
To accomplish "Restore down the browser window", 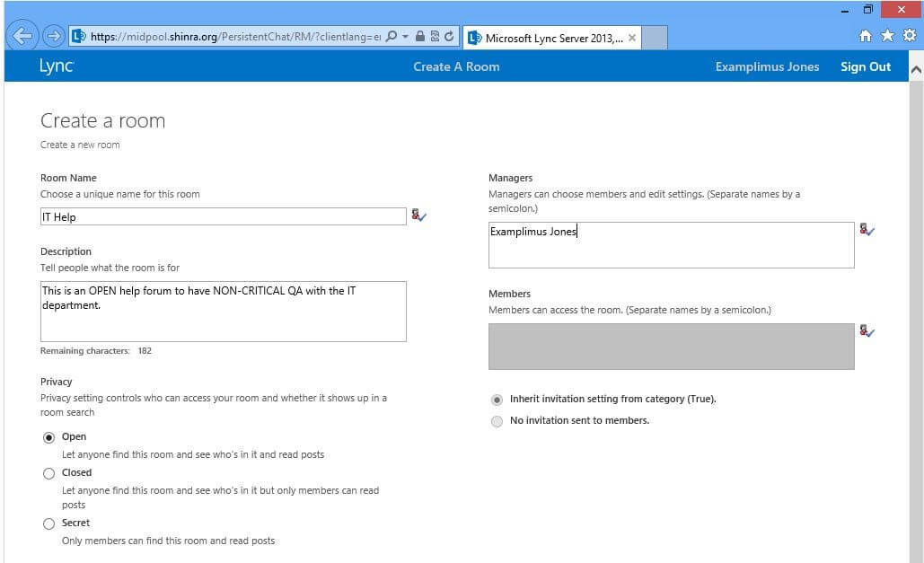I will [x=868, y=10].
